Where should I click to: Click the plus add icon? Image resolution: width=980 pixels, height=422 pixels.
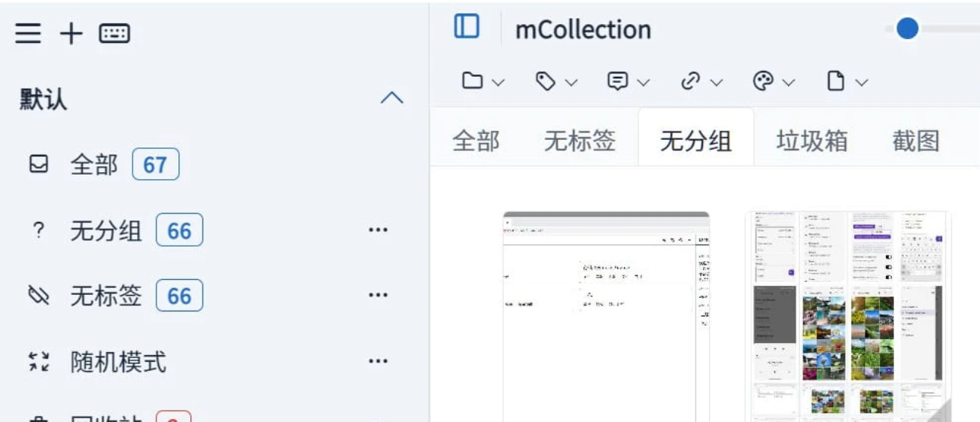pos(71,33)
